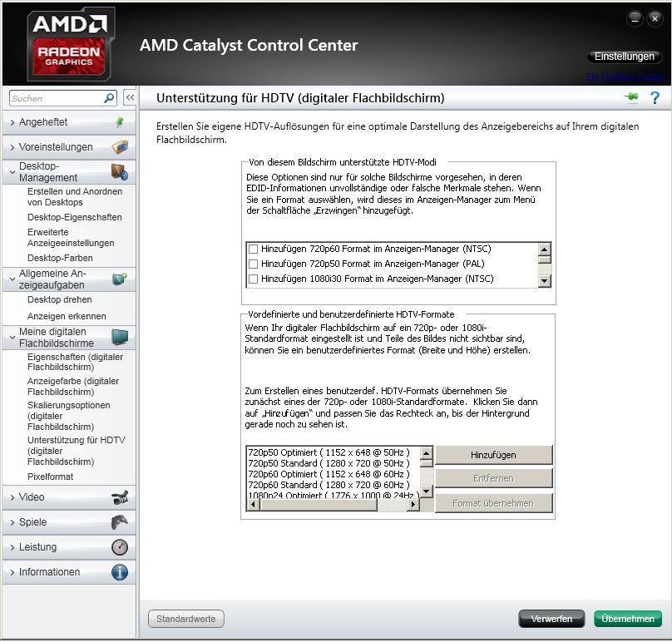Click Übernehmen button
This screenshot has width=672, height=642.
(x=628, y=619)
